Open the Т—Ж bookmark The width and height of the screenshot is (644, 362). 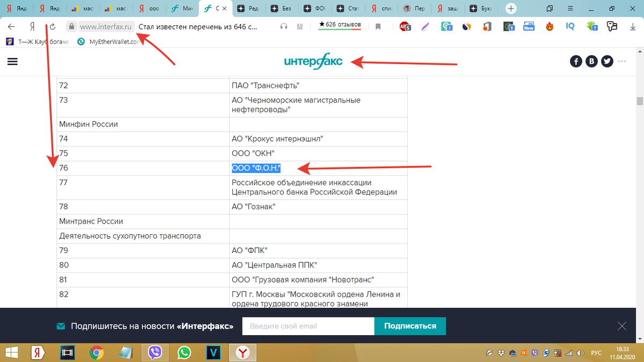point(37,42)
